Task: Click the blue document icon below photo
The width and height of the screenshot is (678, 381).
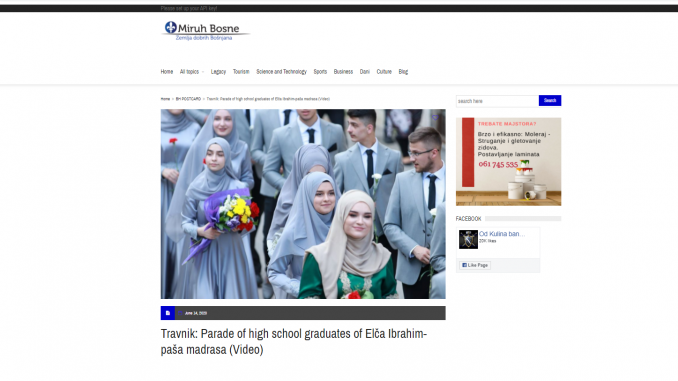Action: pos(168,313)
